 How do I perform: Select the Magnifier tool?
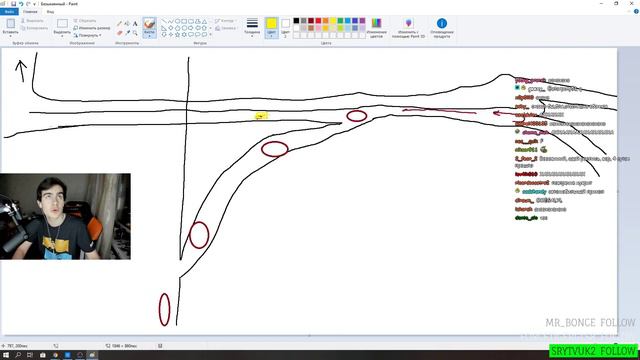click(x=135, y=32)
